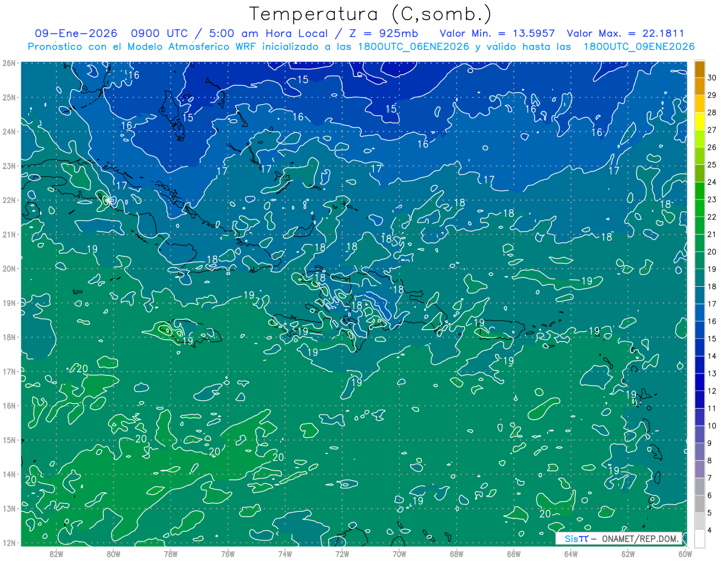Viewport: 728px width, 562px height.
Task: Click latitude axis label '14N'
Action: point(10,474)
